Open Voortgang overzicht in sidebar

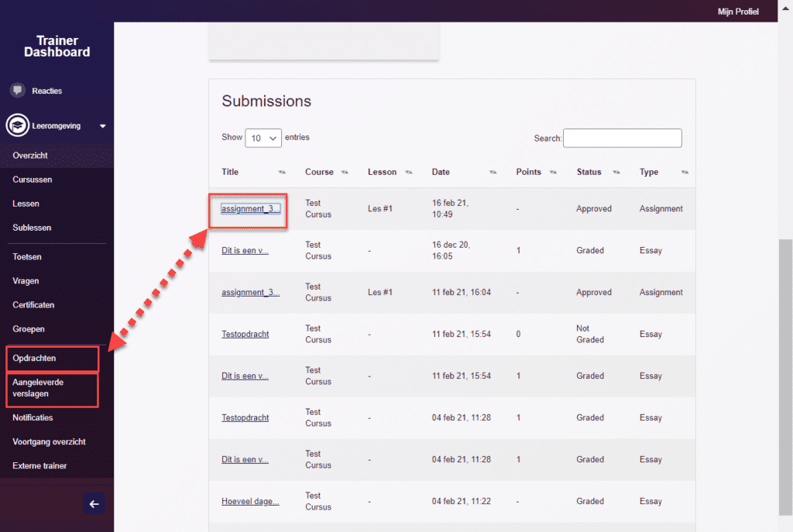tap(49, 442)
